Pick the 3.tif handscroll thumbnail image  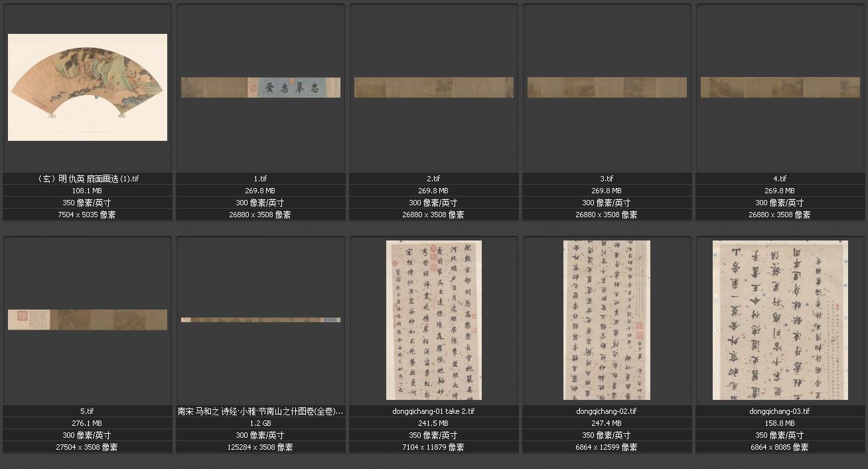point(607,87)
